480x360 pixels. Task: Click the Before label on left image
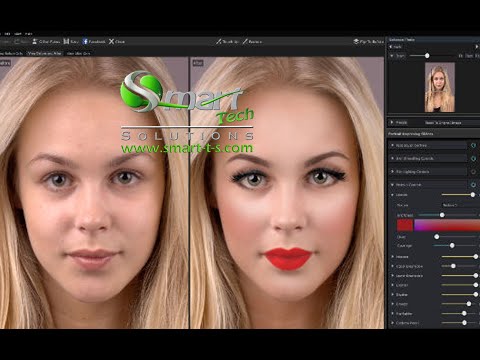[x=5, y=63]
